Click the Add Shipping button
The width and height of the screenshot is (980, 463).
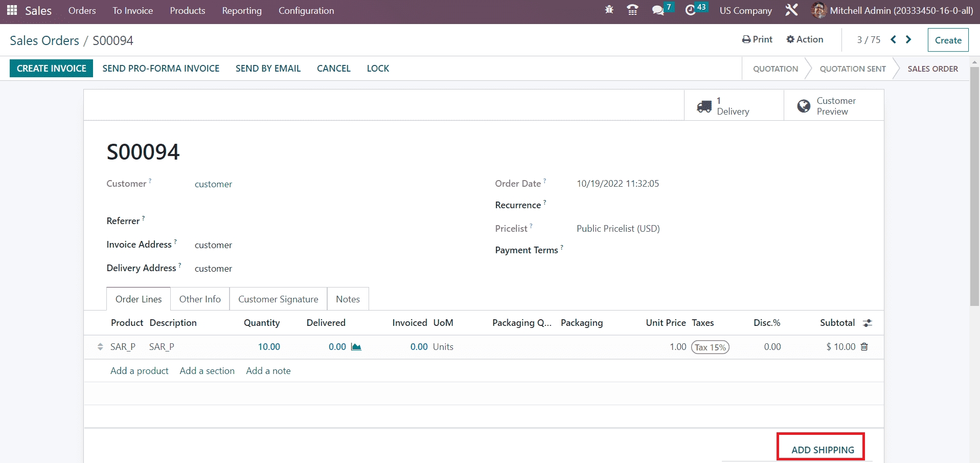[822, 450]
